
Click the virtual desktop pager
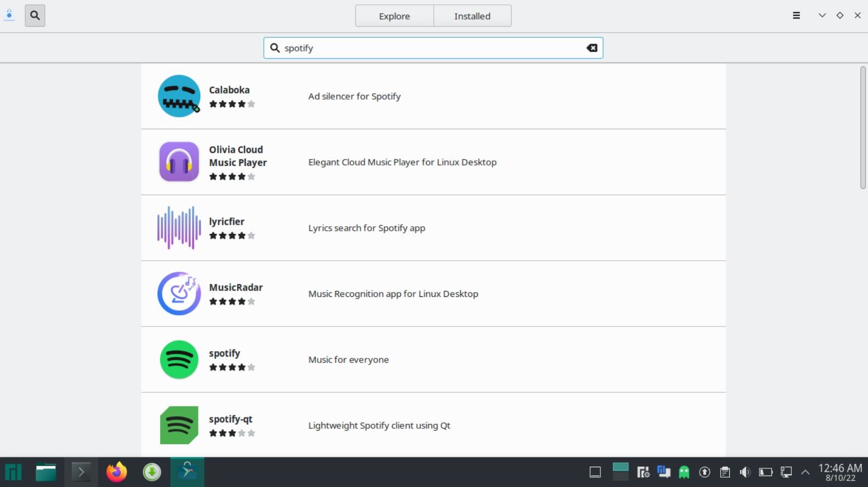(x=620, y=472)
